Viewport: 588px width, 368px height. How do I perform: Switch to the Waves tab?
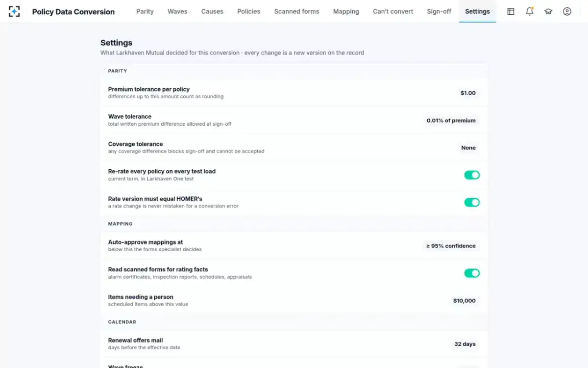(177, 11)
